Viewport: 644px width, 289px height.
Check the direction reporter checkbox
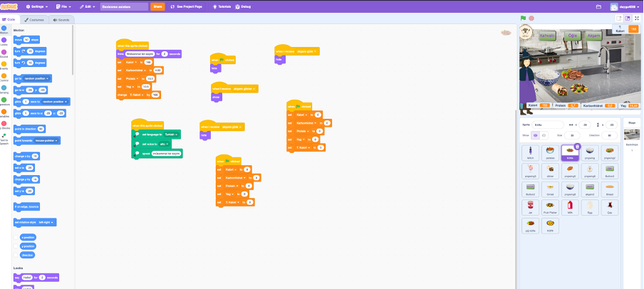[16, 254]
